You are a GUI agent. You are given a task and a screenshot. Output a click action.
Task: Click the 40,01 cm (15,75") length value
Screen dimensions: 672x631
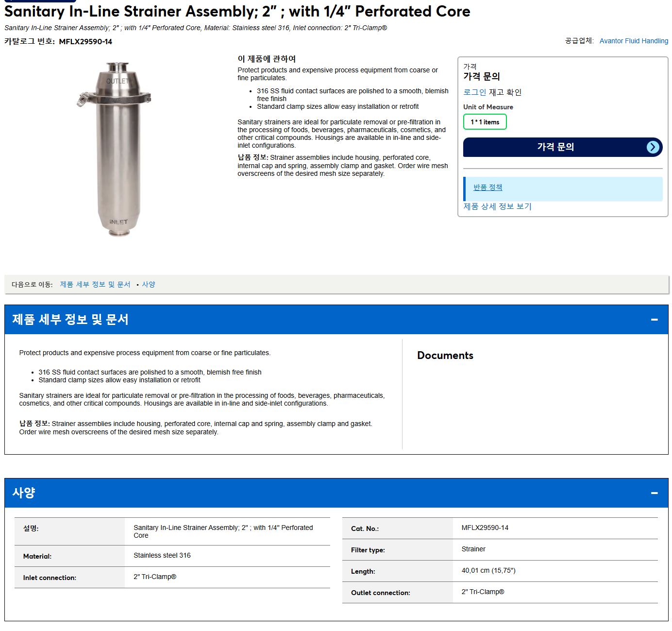point(488,571)
